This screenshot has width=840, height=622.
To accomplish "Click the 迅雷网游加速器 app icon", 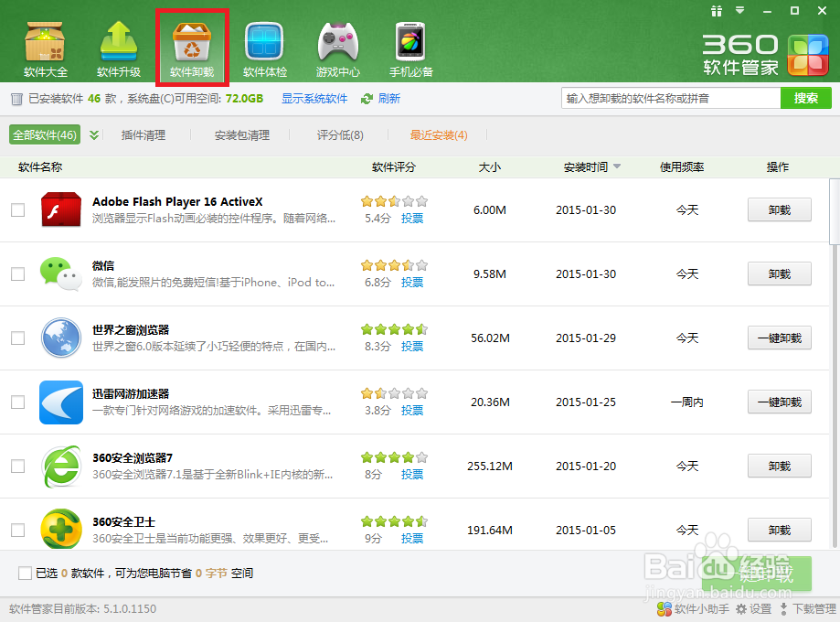I will click(x=61, y=402).
